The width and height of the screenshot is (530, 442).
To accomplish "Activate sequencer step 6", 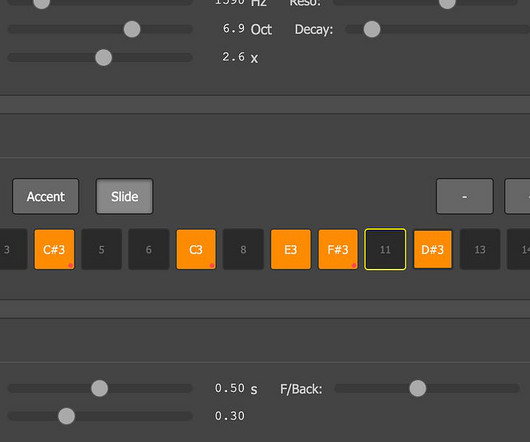I will coord(149,249).
